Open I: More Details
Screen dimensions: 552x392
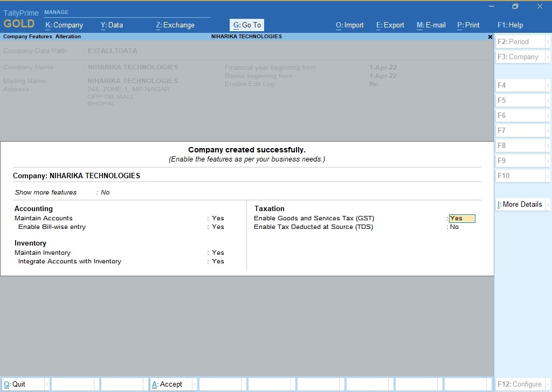pyautogui.click(x=520, y=205)
